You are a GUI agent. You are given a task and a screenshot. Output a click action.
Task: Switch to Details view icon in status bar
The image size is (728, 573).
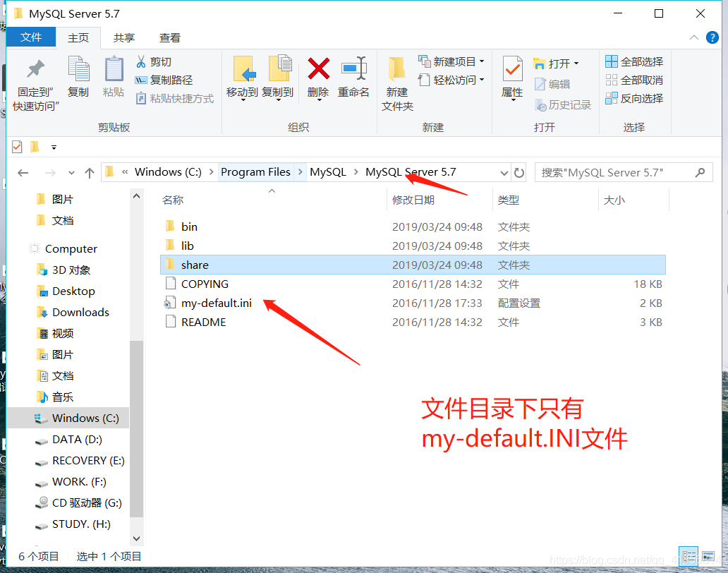coord(688,556)
